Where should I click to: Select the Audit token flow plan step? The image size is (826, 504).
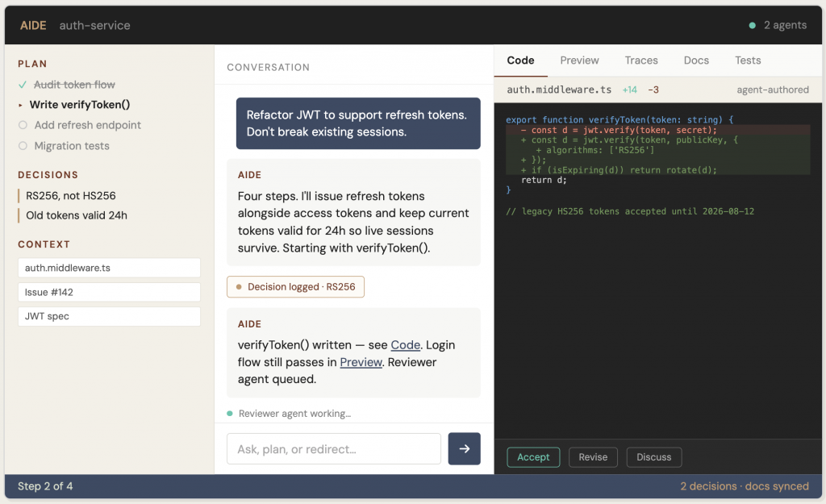pos(74,85)
